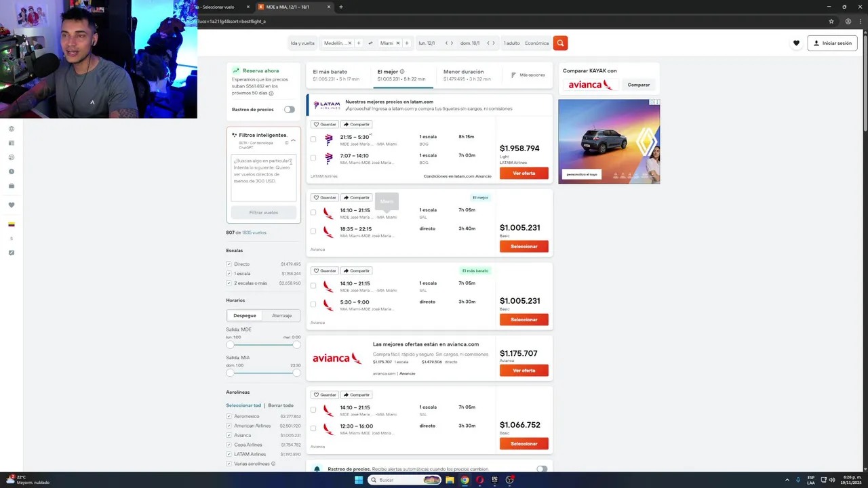Toggle Rastreo de precios switch in sidebar
The height and width of the screenshot is (488, 868).
click(x=290, y=109)
